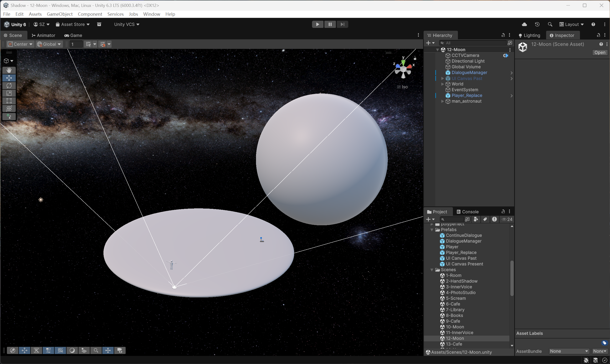Select the Rect transform tool

click(9, 101)
